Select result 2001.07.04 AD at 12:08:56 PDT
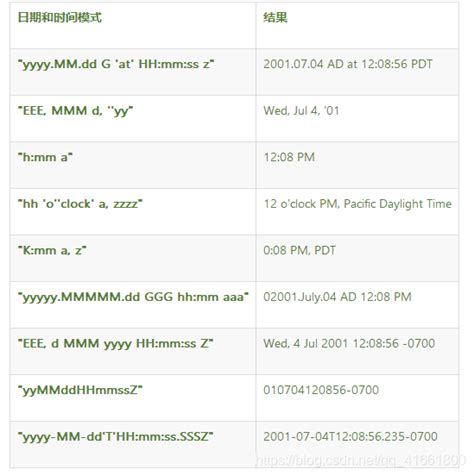This screenshot has height=476, width=474. point(348,64)
